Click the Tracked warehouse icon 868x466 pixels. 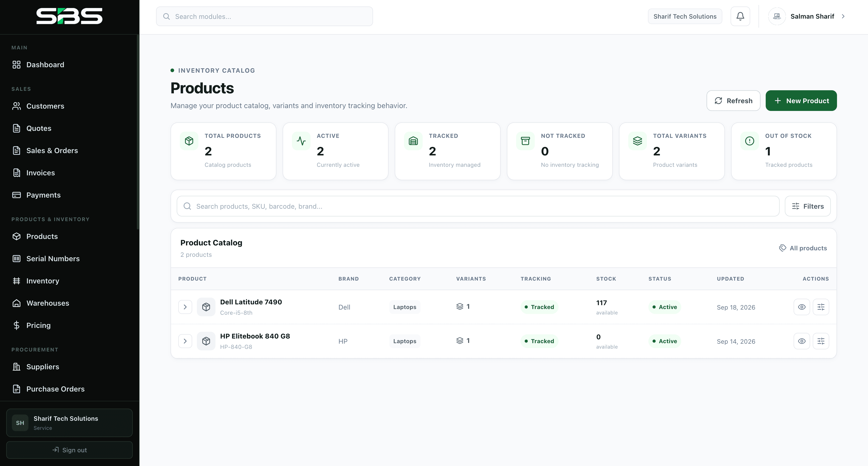click(413, 141)
